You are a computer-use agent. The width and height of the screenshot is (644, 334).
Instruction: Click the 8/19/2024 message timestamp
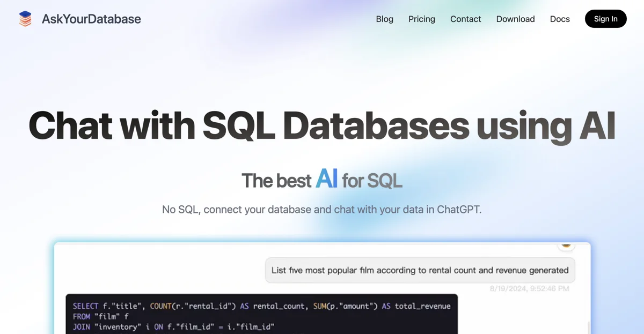[529, 288]
